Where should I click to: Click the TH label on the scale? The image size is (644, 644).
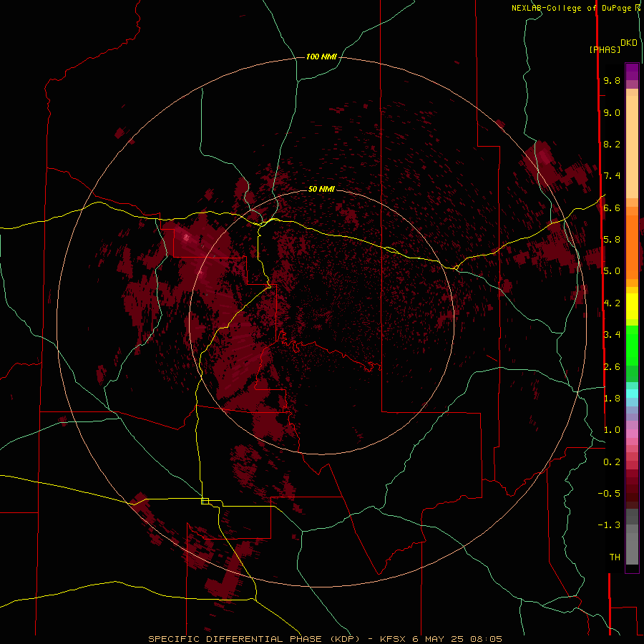tap(615, 557)
